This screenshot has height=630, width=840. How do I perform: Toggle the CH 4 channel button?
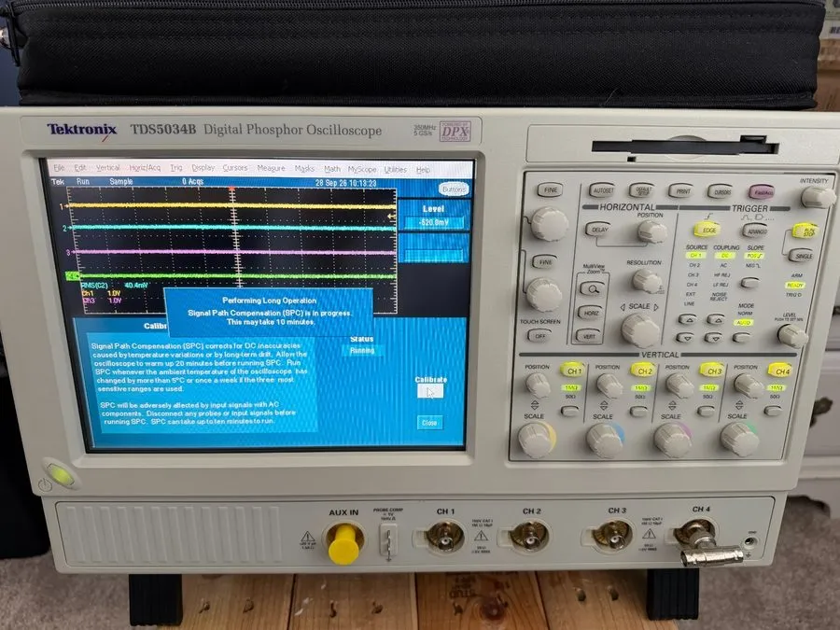(x=781, y=371)
